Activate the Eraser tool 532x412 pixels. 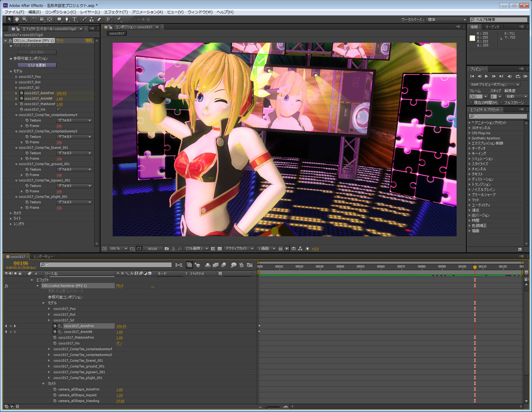pos(99,19)
